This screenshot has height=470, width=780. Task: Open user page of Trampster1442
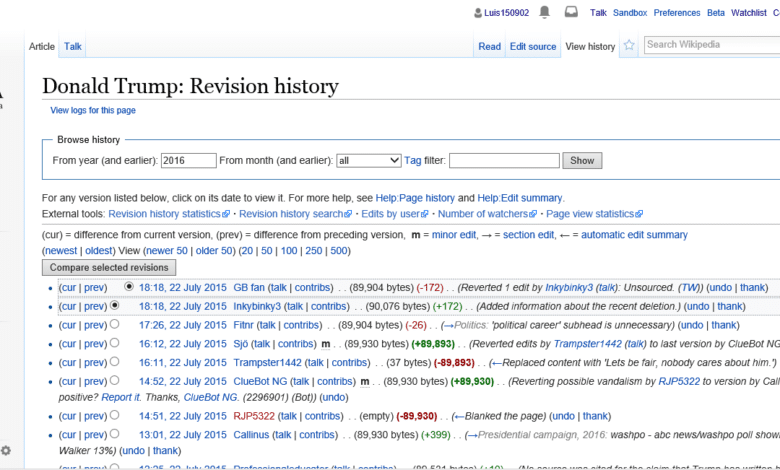pos(268,363)
